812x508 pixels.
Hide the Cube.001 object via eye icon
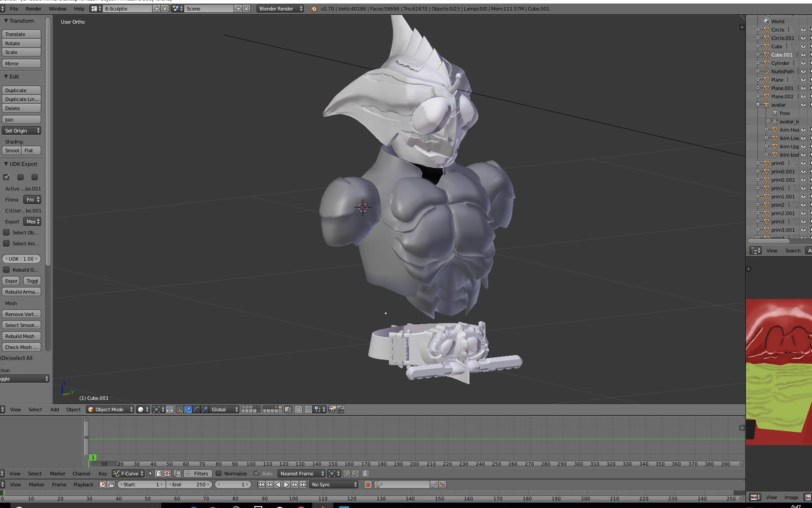[x=803, y=55]
